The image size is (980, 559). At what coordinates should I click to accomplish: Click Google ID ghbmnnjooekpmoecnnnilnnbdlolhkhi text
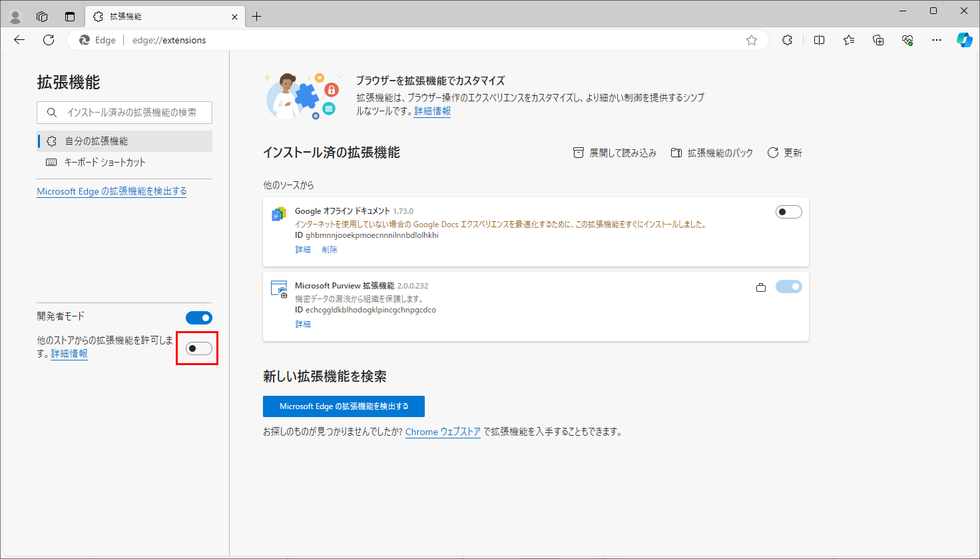click(x=372, y=235)
